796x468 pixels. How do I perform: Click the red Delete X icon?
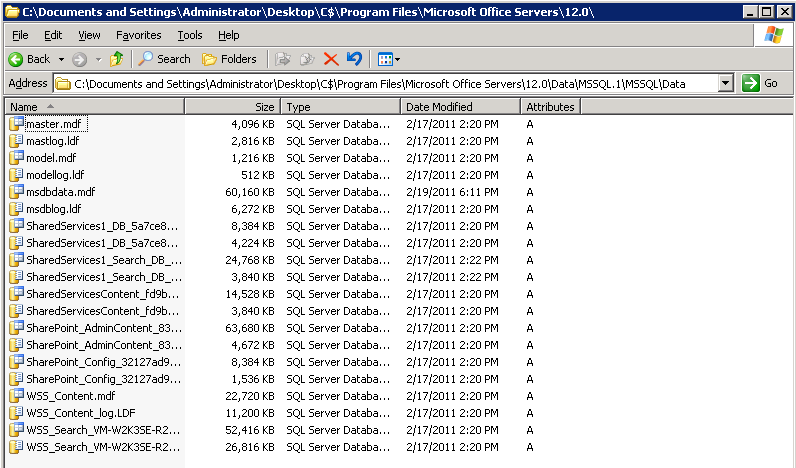tap(331, 59)
